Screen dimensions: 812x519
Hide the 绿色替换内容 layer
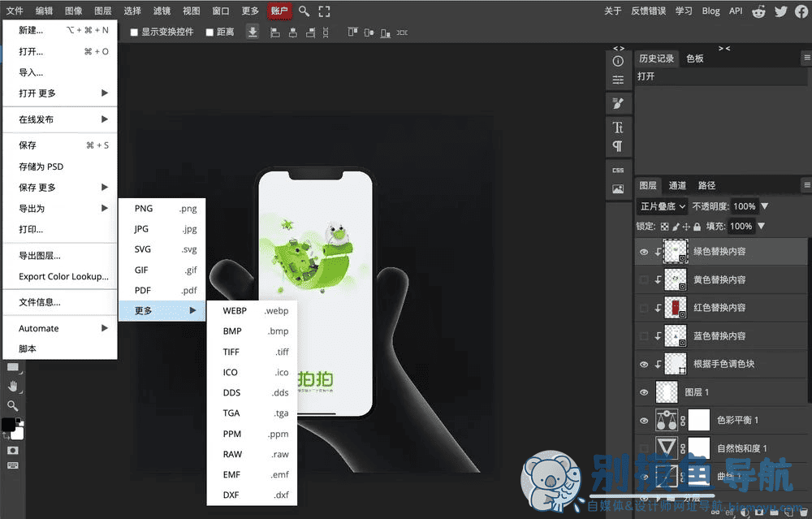tap(644, 252)
